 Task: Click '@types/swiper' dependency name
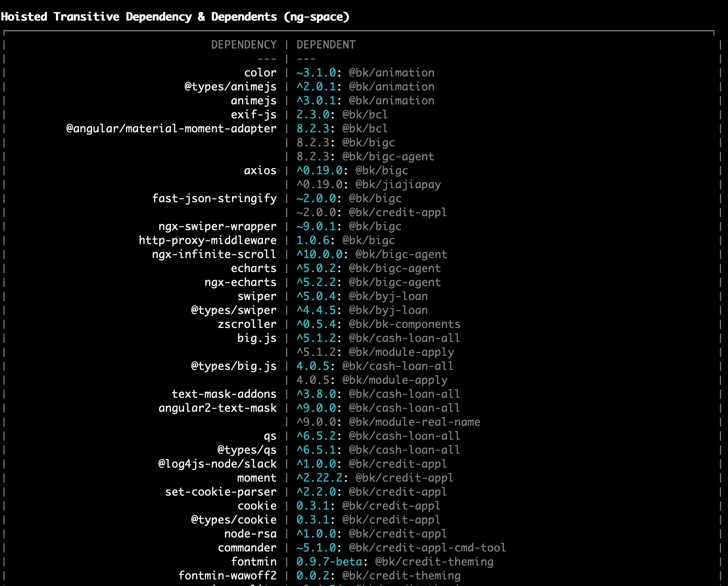point(234,310)
